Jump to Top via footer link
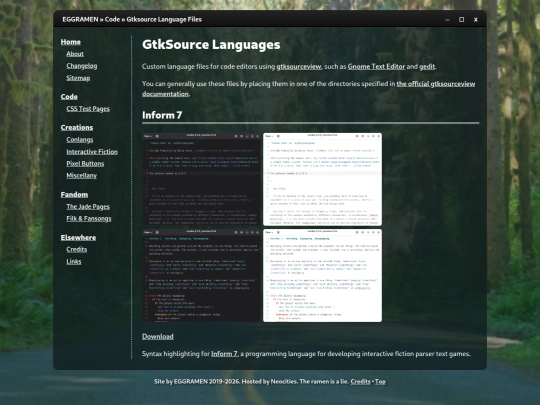This screenshot has width=540, height=405. coord(380,382)
